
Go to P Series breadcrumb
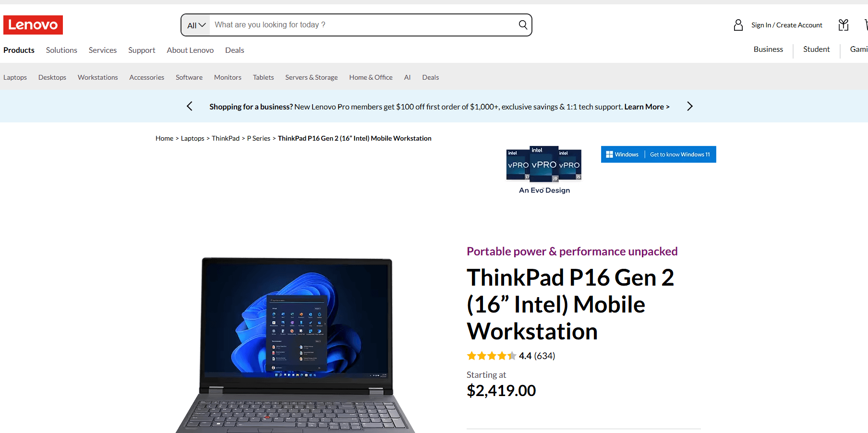259,138
